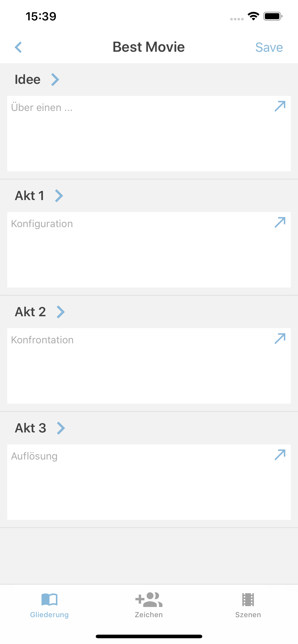Open expand arrow in Auflösung box
This screenshot has width=298, height=644.
click(x=280, y=455)
